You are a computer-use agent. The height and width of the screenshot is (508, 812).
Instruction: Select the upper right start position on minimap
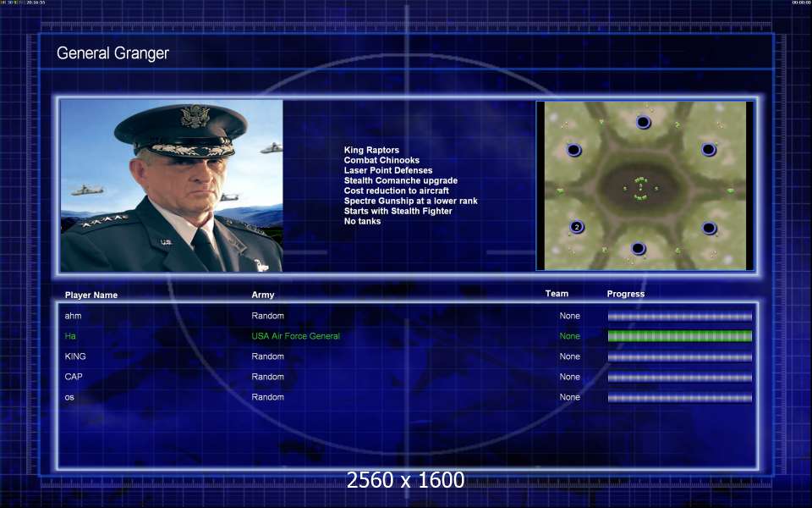(x=709, y=149)
